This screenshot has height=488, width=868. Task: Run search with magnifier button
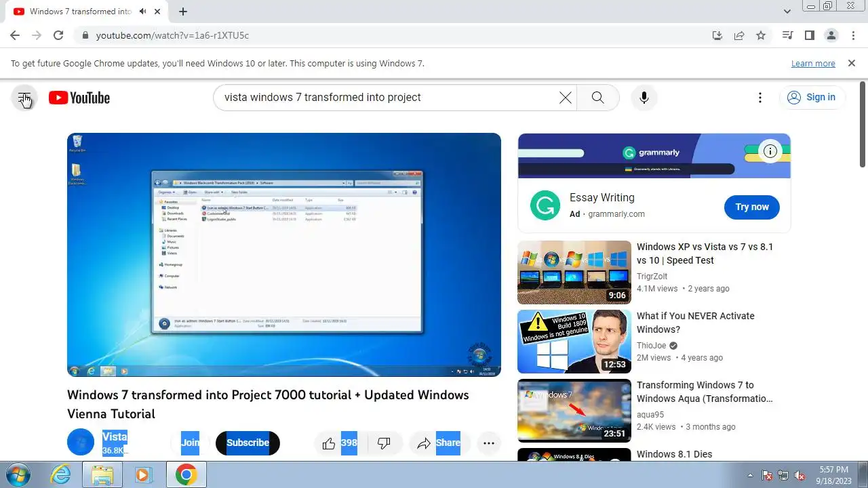[x=597, y=98]
